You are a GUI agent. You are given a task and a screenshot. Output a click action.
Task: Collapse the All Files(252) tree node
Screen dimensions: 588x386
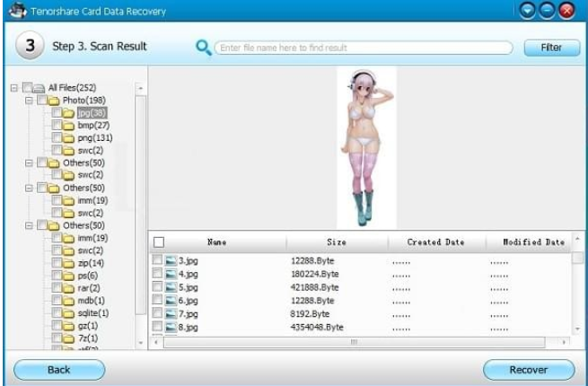(x=14, y=88)
